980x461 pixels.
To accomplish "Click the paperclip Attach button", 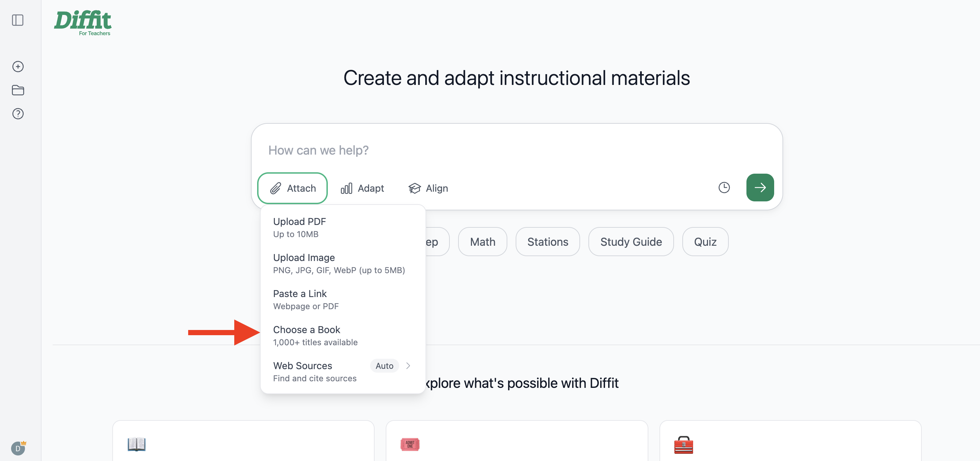I will coord(292,188).
